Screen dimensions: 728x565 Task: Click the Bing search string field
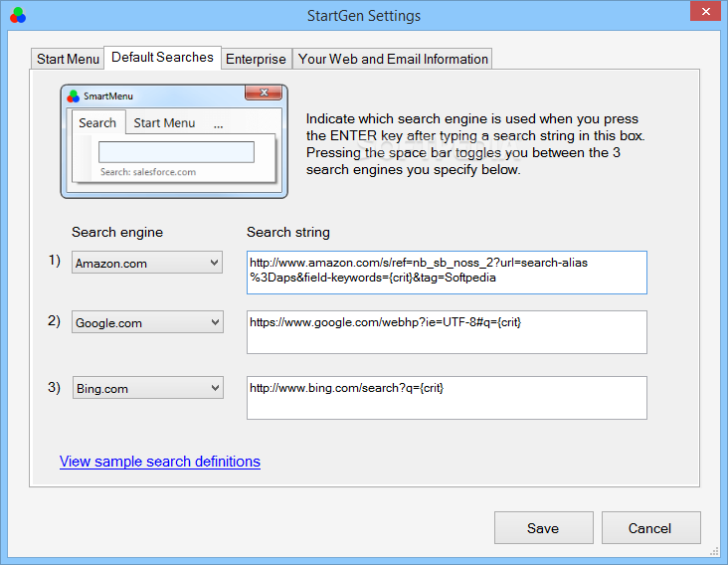pos(447,398)
